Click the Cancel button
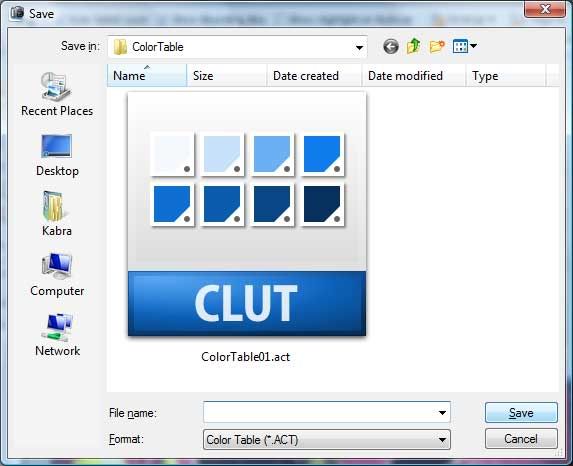The image size is (573, 466). coord(521,439)
